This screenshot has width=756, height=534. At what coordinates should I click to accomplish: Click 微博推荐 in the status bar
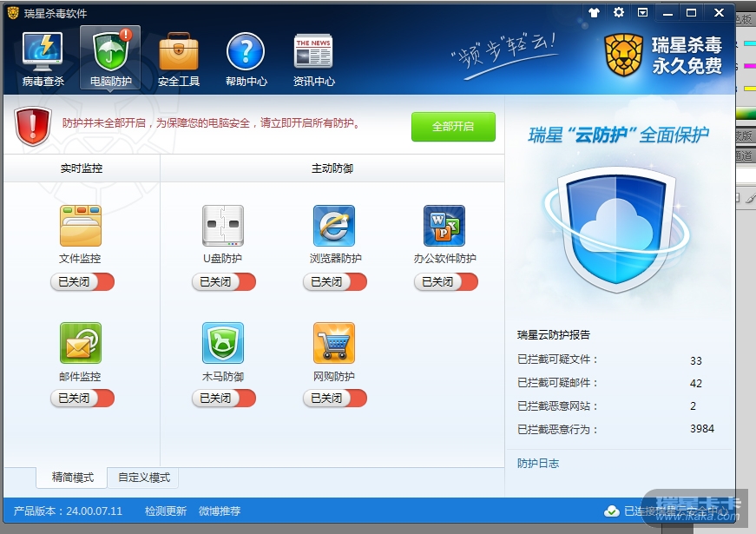(220, 511)
